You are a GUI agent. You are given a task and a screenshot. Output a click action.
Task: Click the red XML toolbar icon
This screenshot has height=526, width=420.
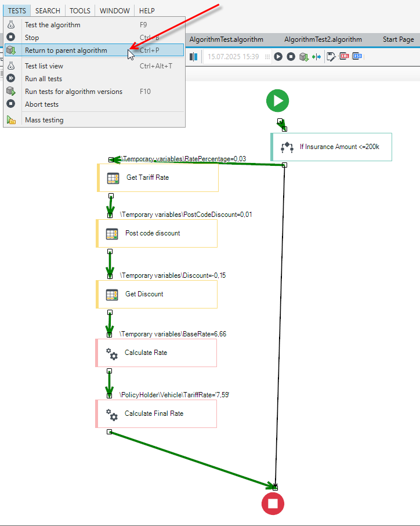coord(345,56)
